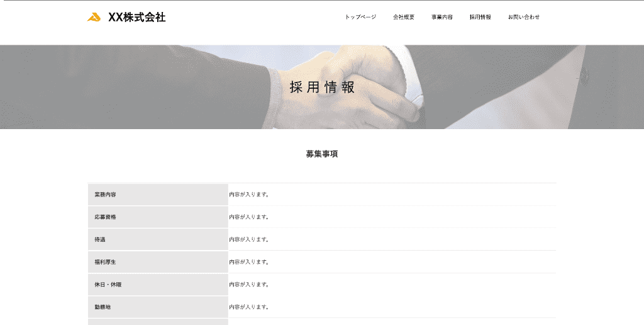This screenshot has width=644, height=325.
Task: Select the 応募資格 table header cell
Action: [x=158, y=217]
